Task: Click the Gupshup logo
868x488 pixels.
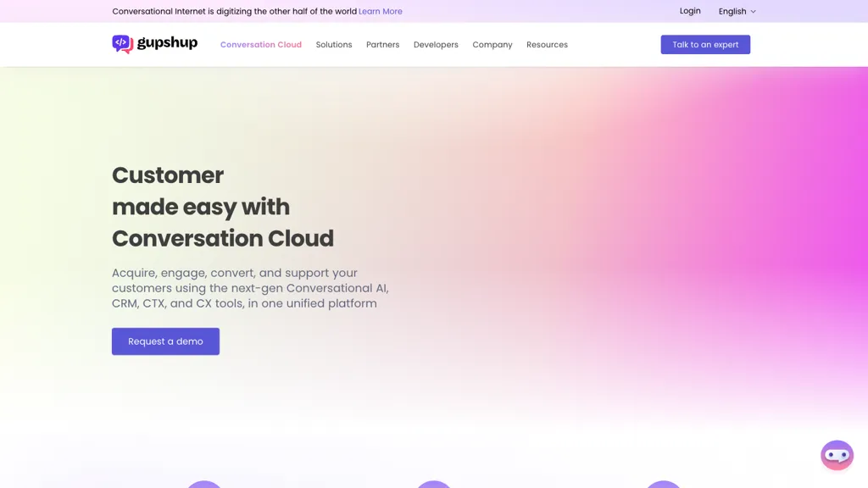Action: (x=154, y=44)
